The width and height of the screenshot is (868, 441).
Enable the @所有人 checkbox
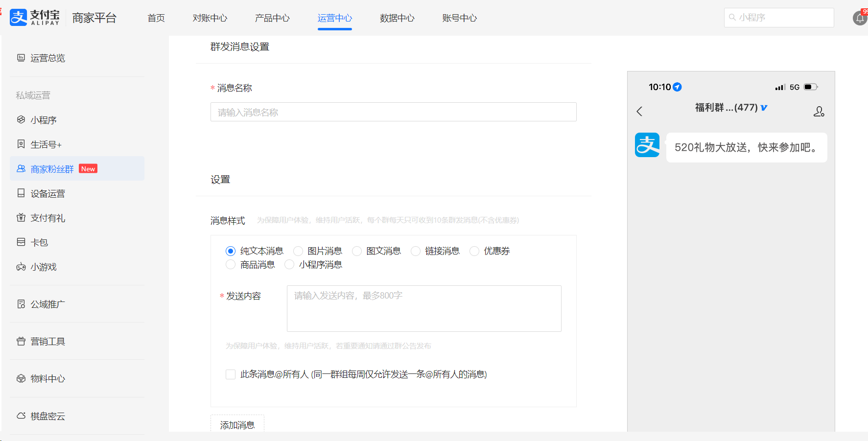[231, 374]
